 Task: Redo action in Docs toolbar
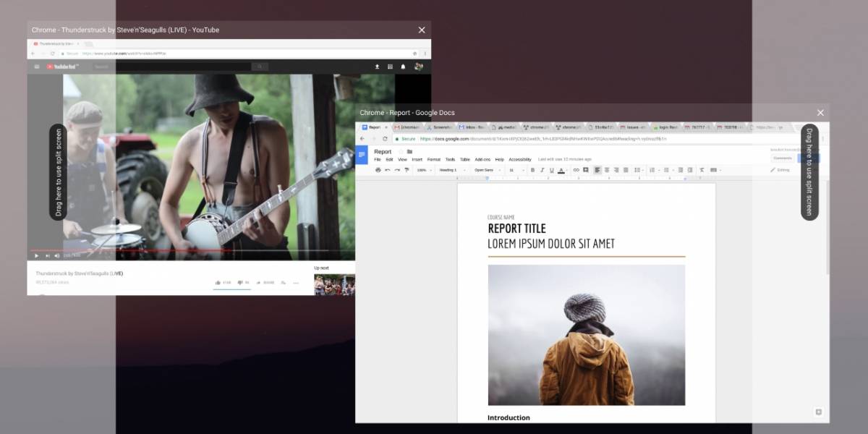click(397, 170)
